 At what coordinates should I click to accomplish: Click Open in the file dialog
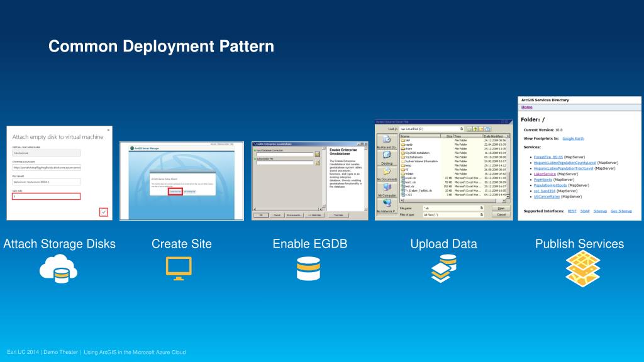[x=501, y=208]
